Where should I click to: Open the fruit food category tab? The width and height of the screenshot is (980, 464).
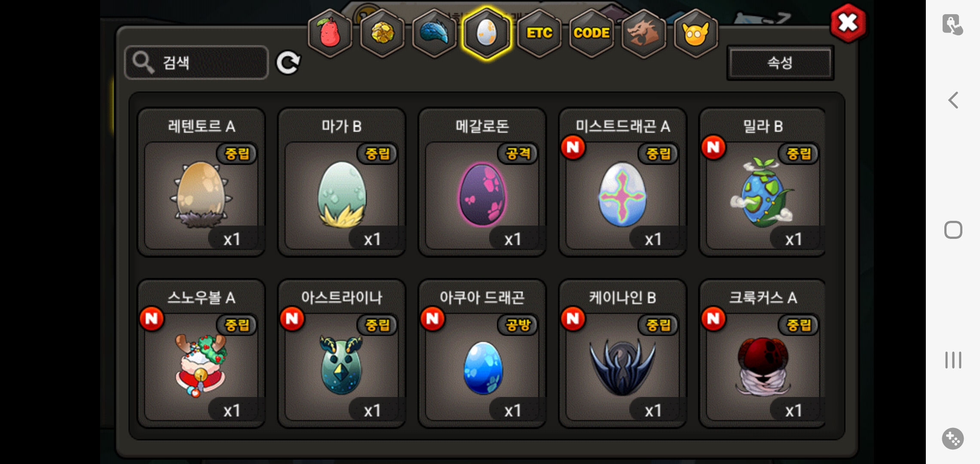tap(330, 33)
